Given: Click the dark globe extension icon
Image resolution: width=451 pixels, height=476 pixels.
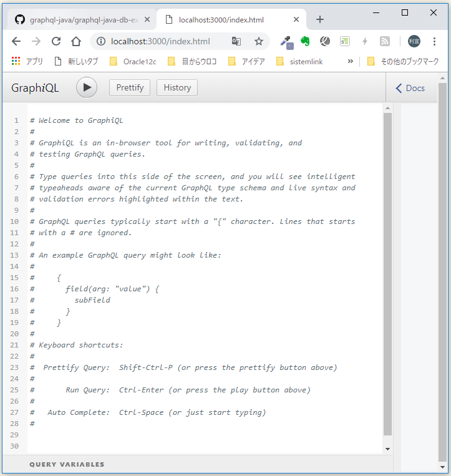Looking at the screenshot, I should coord(325,41).
